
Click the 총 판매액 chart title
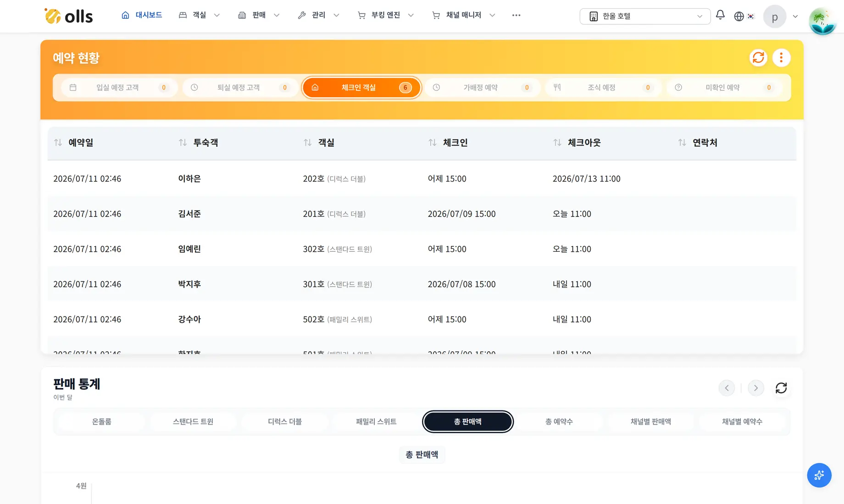tap(422, 454)
